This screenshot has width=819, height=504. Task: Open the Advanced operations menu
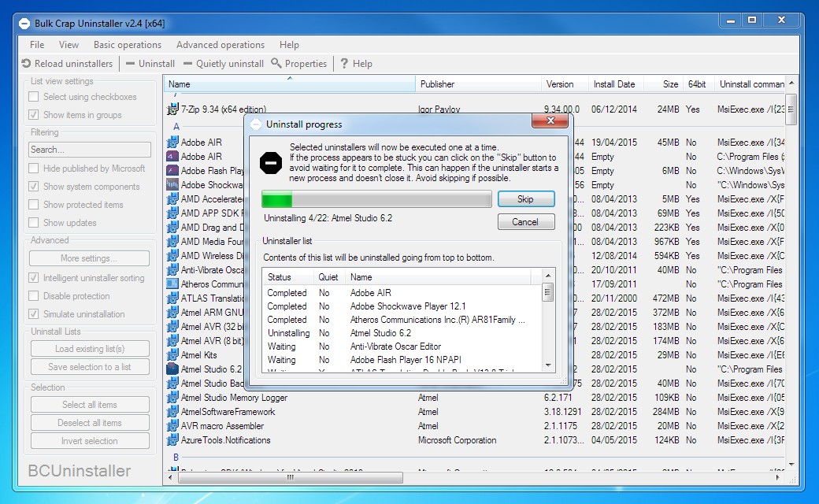tap(220, 45)
